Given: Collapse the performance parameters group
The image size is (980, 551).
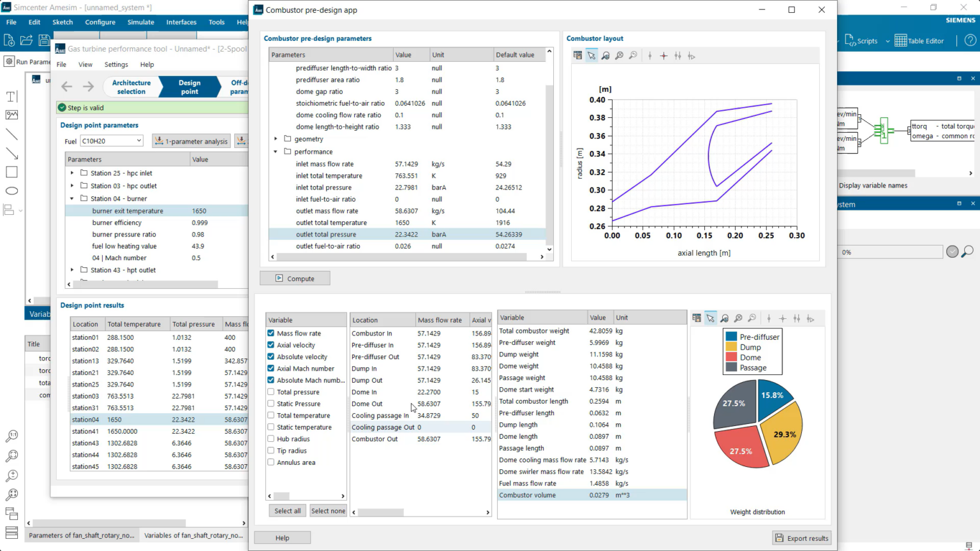Looking at the screenshot, I should point(275,151).
